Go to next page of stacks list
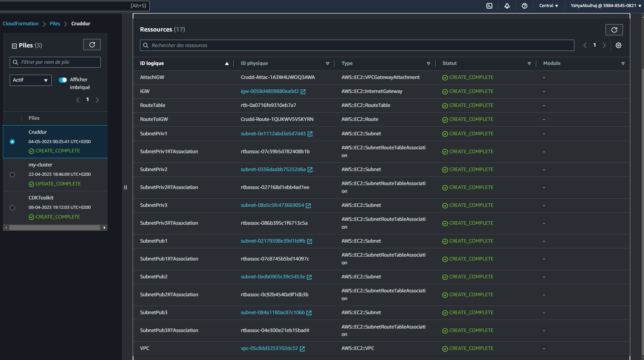The width and height of the screenshot is (644, 360). (97, 100)
